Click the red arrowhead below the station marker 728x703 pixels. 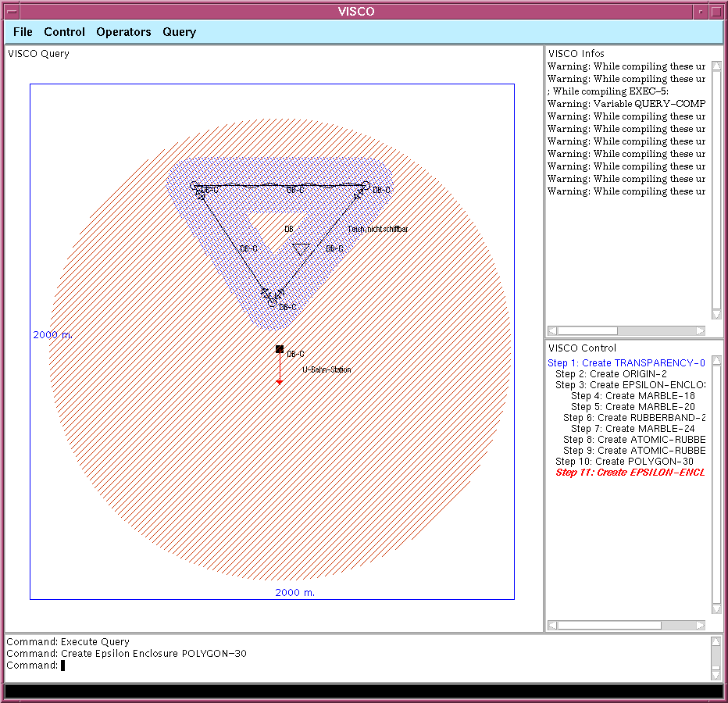pos(280,382)
